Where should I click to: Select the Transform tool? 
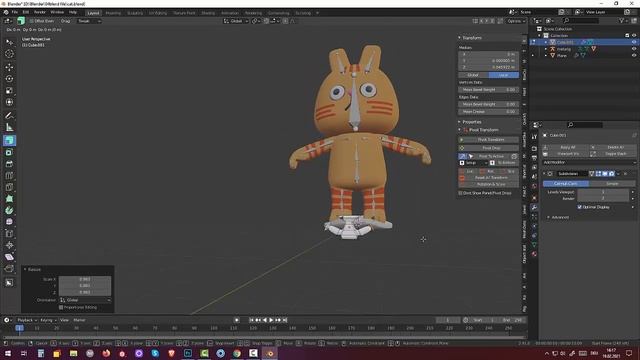9,102
